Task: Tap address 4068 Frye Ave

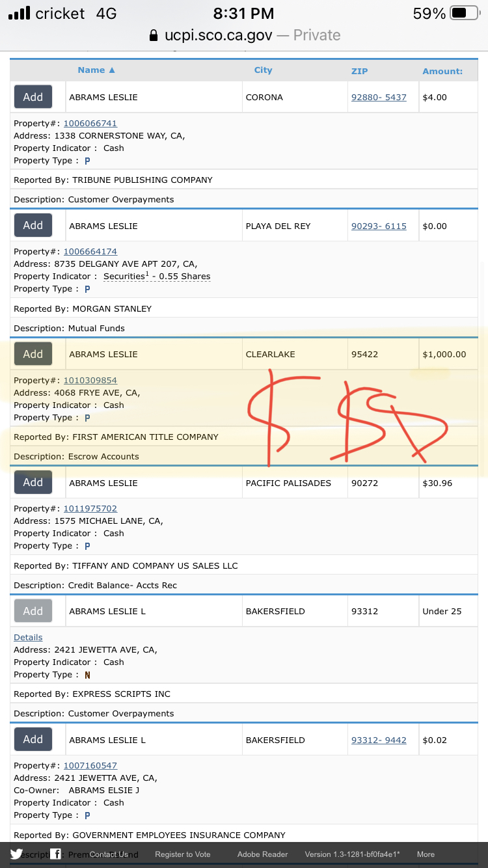Action: [77, 392]
